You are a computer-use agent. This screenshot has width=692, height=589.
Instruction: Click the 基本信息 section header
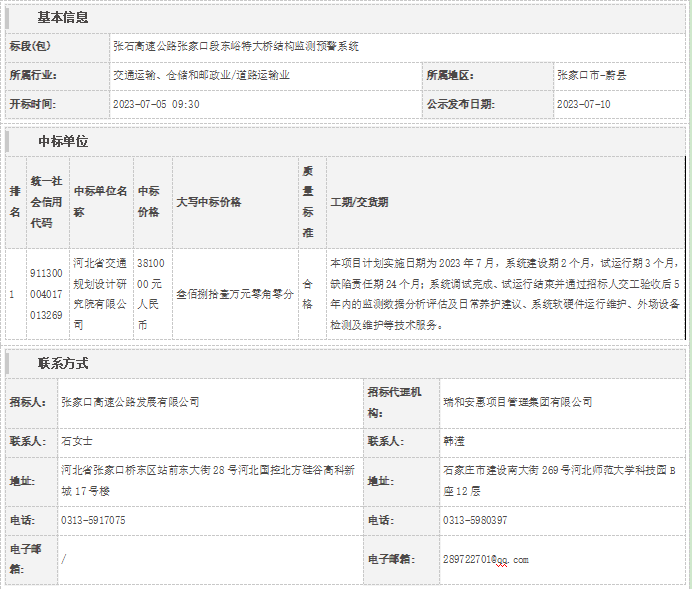coord(62,17)
